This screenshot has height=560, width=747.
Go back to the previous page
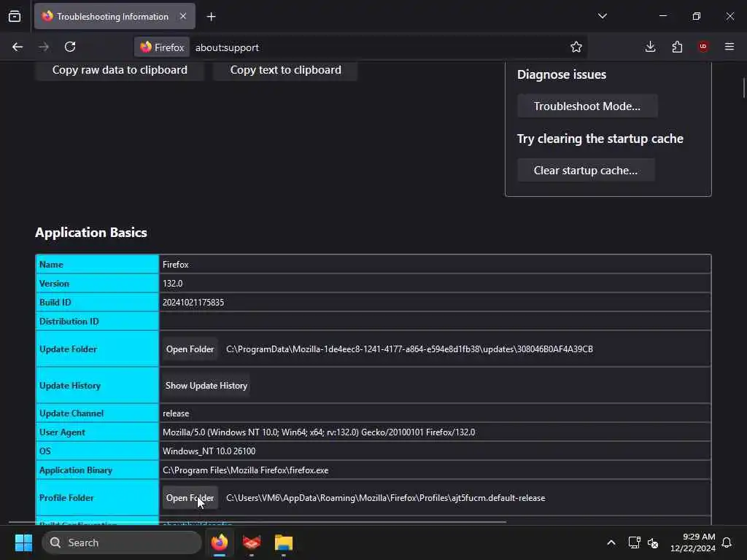click(18, 47)
